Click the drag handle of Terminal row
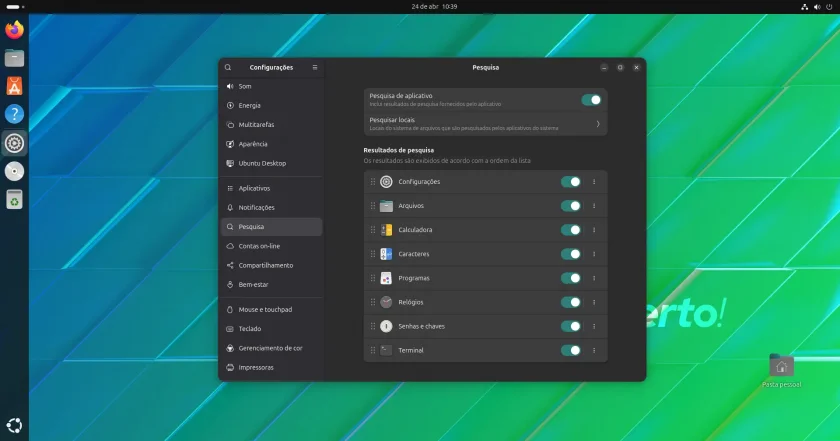The width and height of the screenshot is (840, 441). pos(373,350)
